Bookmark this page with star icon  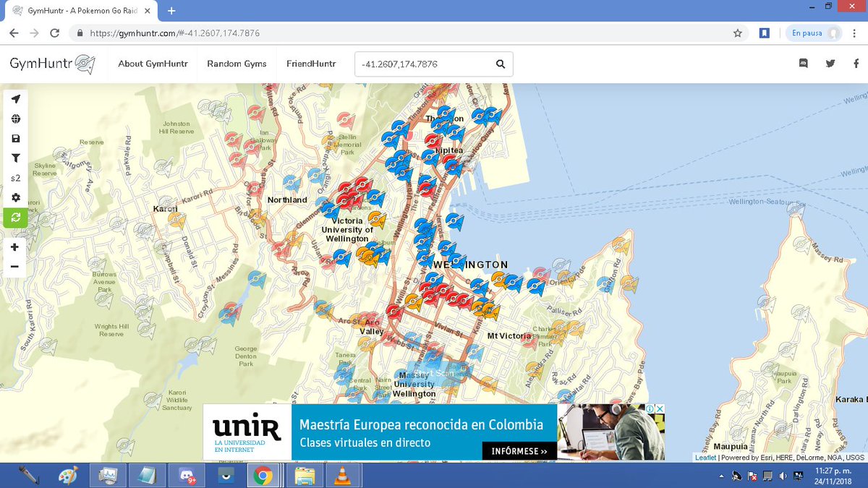point(738,33)
